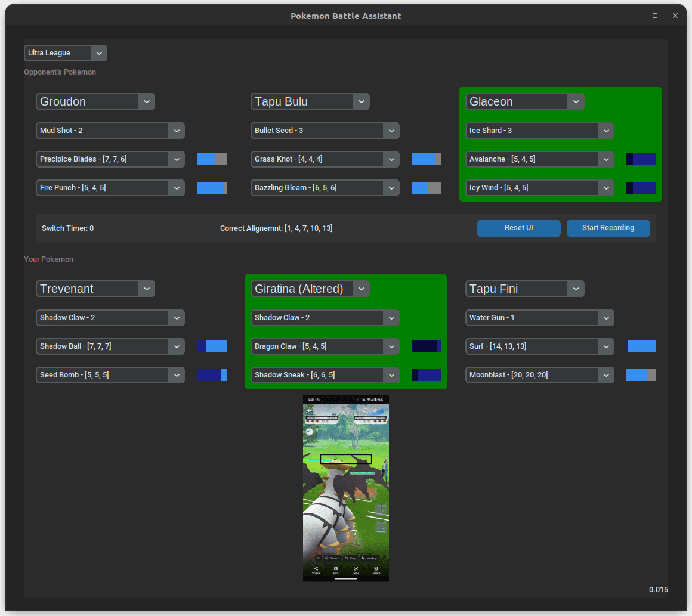
Task: Open the Giratina (Altered) pokemon selector
Action: [310, 289]
